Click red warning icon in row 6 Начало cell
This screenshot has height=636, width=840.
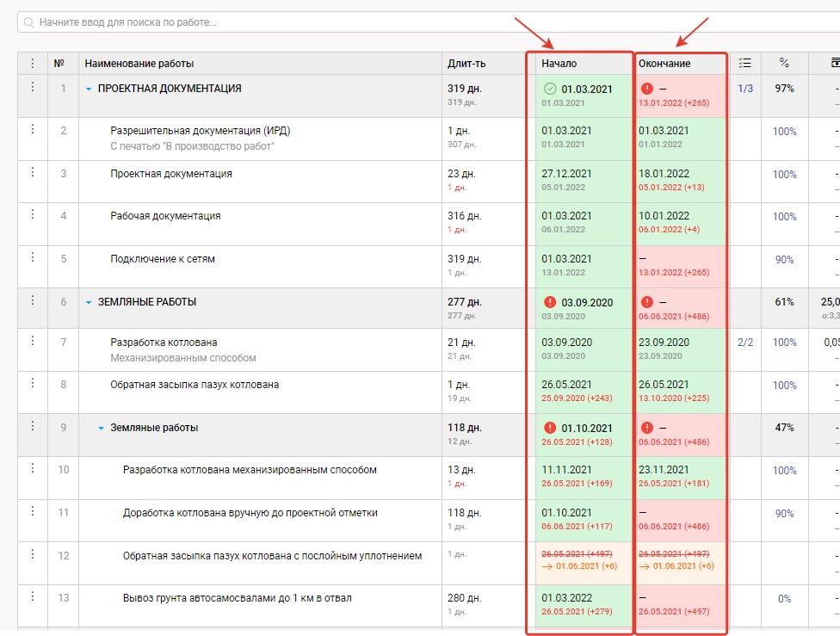[x=550, y=302]
